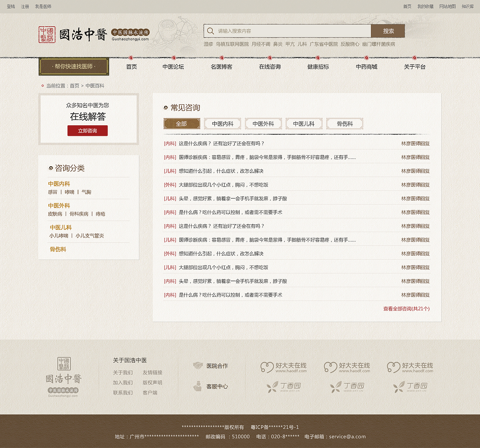Open 中药商城 navigation item
Screen dimensions: 480x448
[x=366, y=66]
